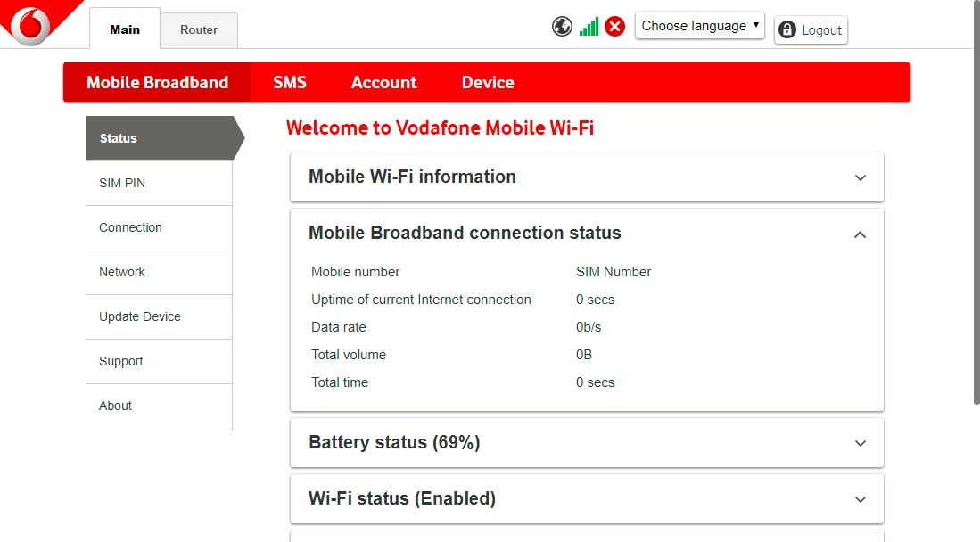980x542 pixels.
Task: Open the Device menu section
Action: tap(487, 82)
